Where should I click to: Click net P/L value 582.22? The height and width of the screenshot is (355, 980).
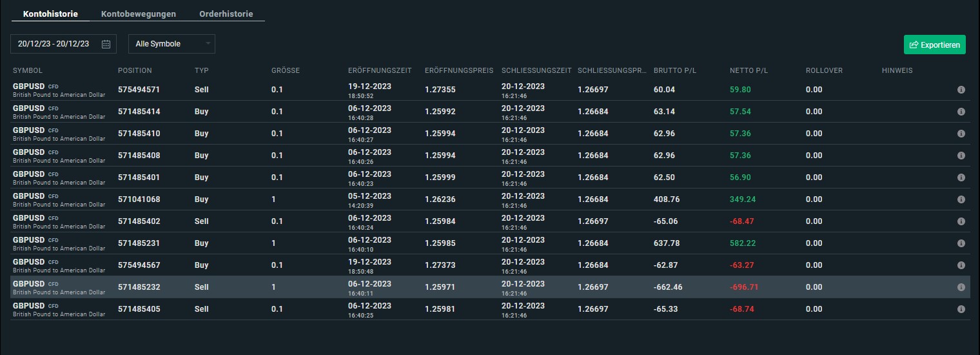(x=743, y=243)
